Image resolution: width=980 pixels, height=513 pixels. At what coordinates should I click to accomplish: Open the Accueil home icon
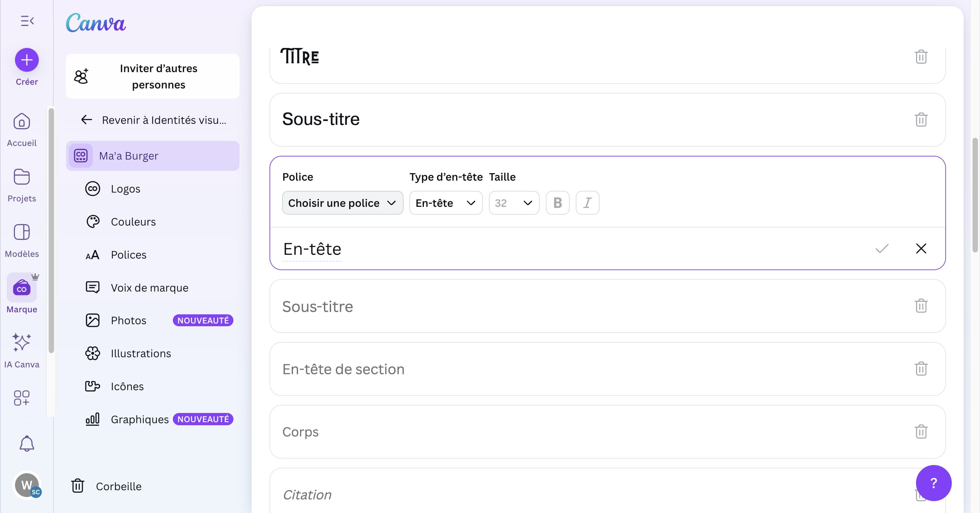tap(22, 129)
